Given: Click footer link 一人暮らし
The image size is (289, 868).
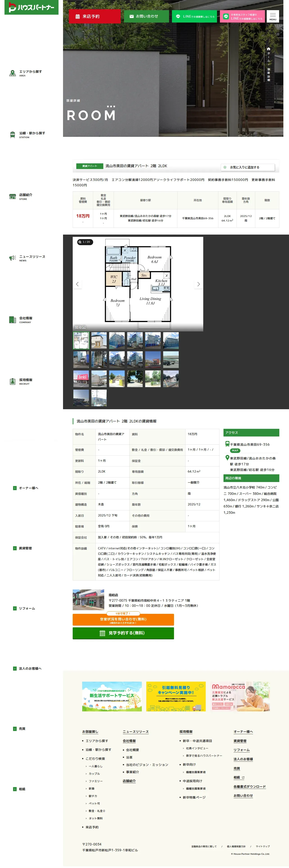Looking at the screenshot, I should tap(96, 766).
